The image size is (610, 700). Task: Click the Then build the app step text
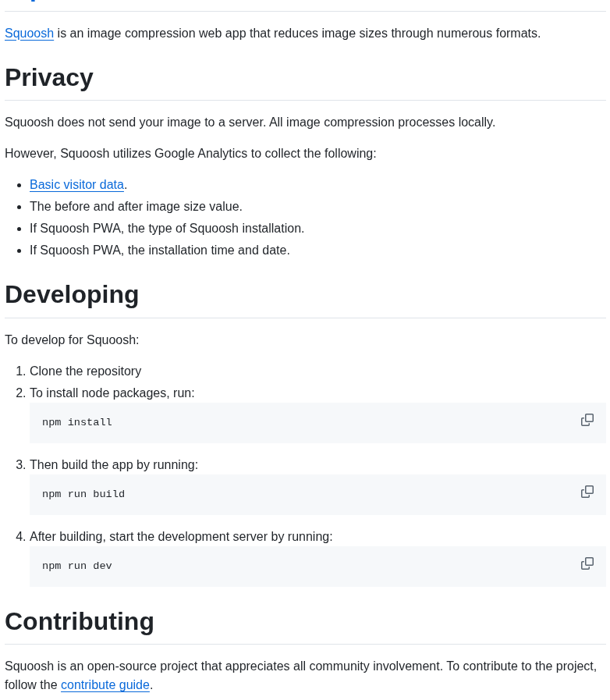(x=114, y=464)
